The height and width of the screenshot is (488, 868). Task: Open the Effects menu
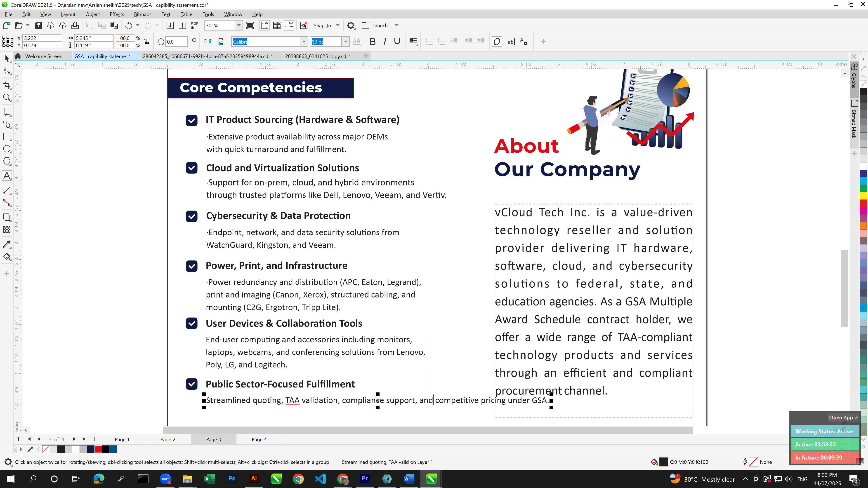click(117, 14)
